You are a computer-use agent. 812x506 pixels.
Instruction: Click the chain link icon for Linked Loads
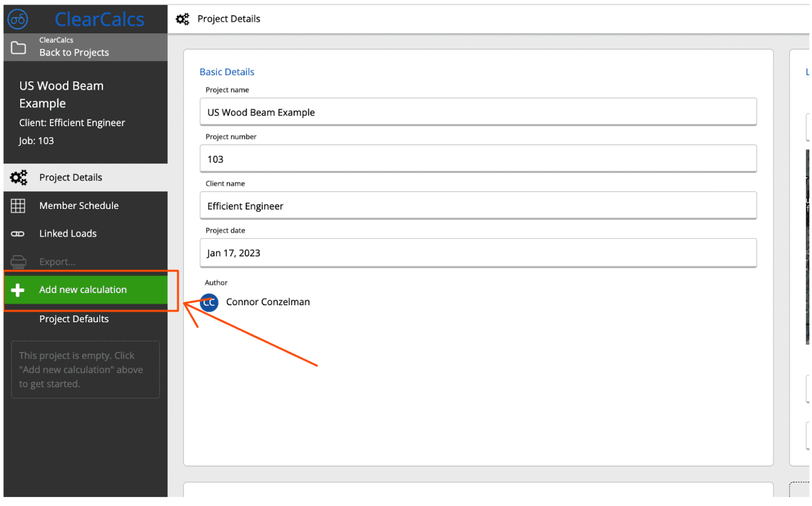pos(18,234)
